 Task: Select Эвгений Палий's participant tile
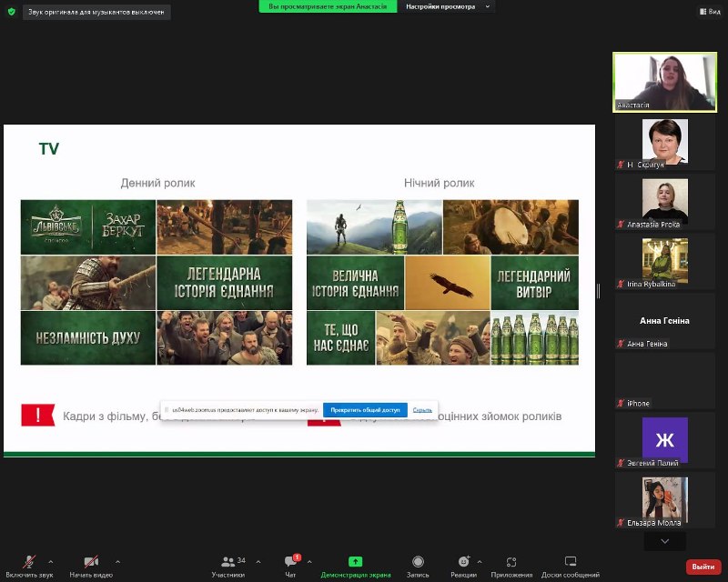point(665,440)
